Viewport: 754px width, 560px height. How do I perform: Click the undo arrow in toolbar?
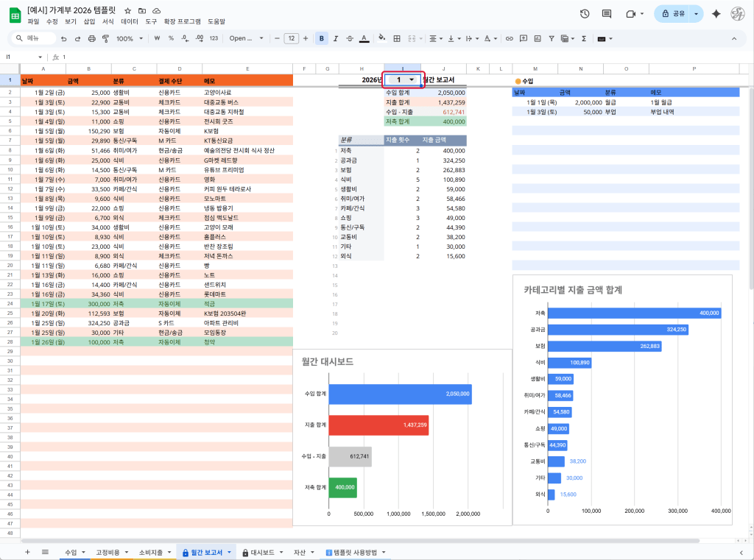click(65, 38)
